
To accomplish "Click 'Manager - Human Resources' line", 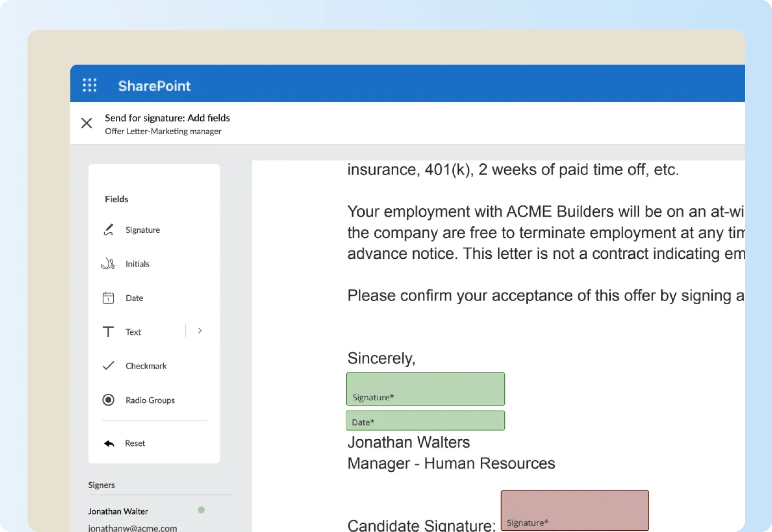I will click(x=451, y=463).
